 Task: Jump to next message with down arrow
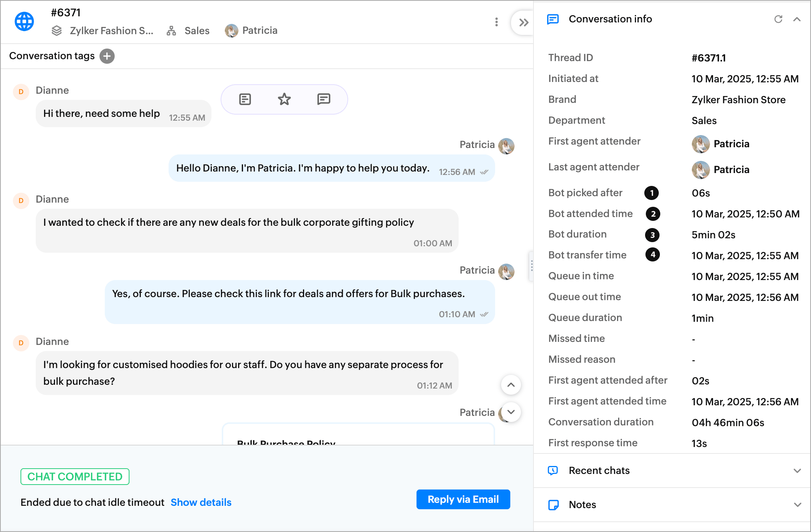click(x=511, y=412)
